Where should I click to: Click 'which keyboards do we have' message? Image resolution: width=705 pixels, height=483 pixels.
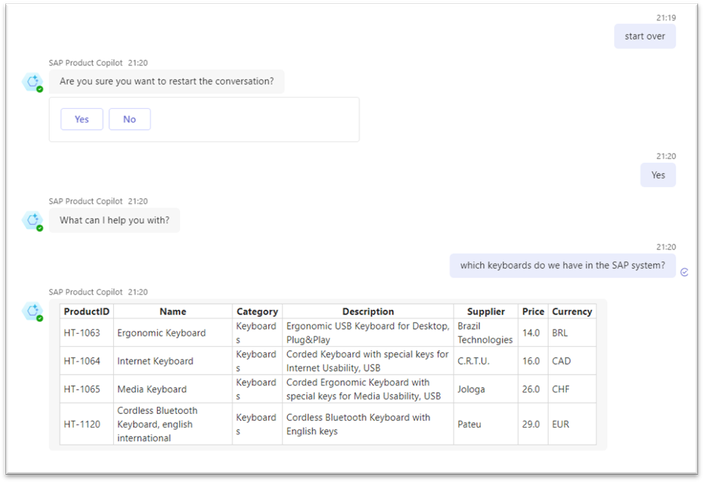pyautogui.click(x=562, y=265)
